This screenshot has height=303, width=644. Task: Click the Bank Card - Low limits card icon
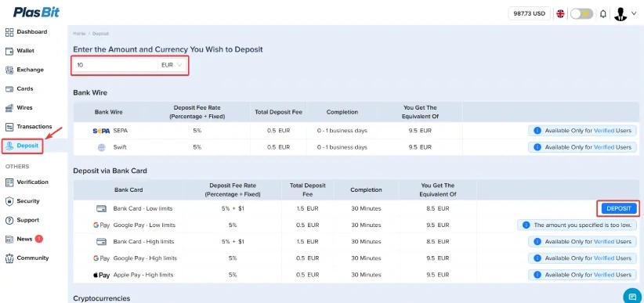click(101, 208)
